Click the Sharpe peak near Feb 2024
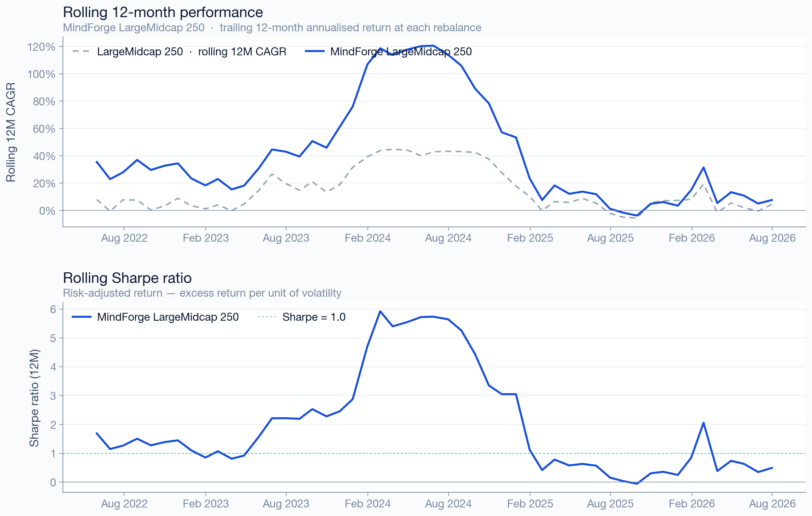Image resolution: width=812 pixels, height=516 pixels. click(380, 311)
